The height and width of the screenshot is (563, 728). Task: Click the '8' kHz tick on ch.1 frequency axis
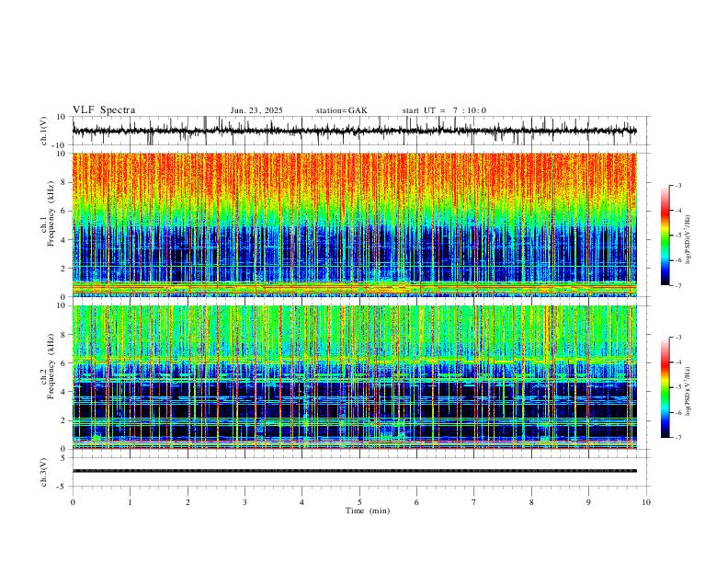coord(63,182)
